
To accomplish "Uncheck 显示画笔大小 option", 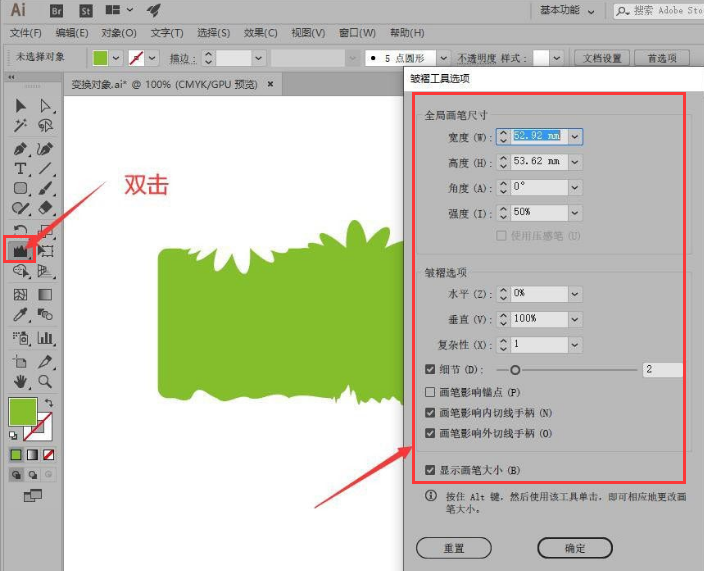I will point(430,469).
